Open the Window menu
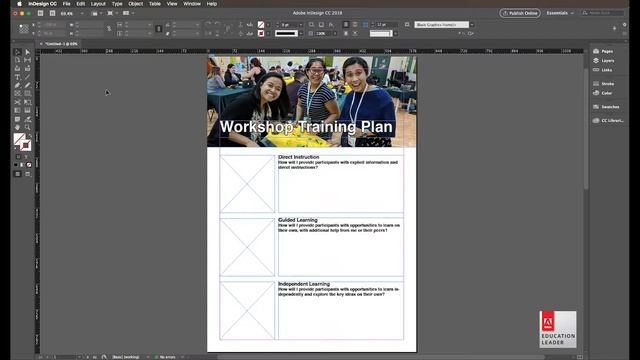Image resolution: width=640 pixels, height=360 pixels. click(192, 4)
